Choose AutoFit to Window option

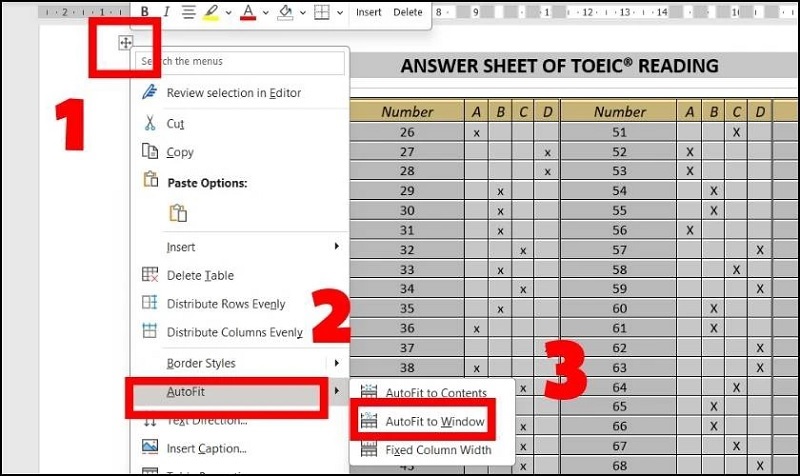(435, 422)
